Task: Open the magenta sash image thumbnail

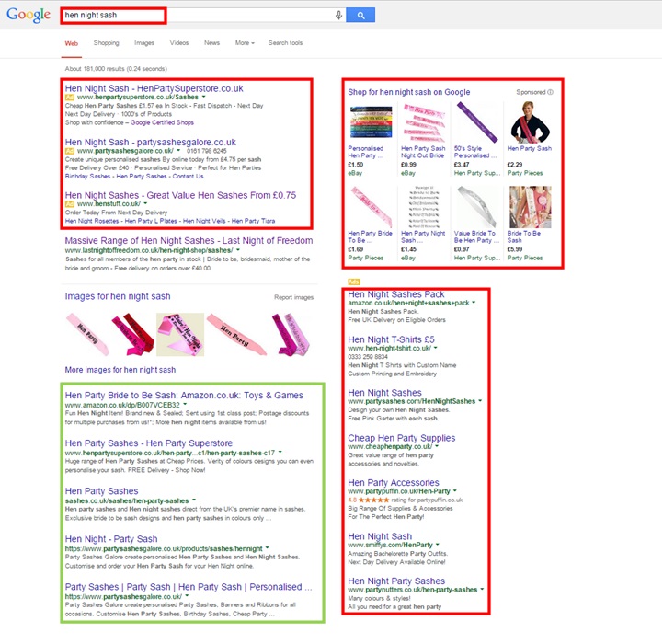Action: pyautogui.click(x=291, y=334)
